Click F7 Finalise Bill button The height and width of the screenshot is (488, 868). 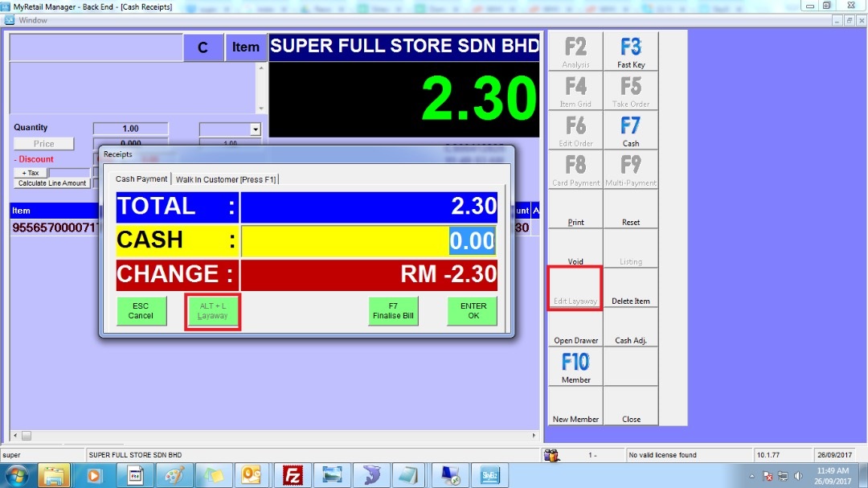[x=393, y=311]
